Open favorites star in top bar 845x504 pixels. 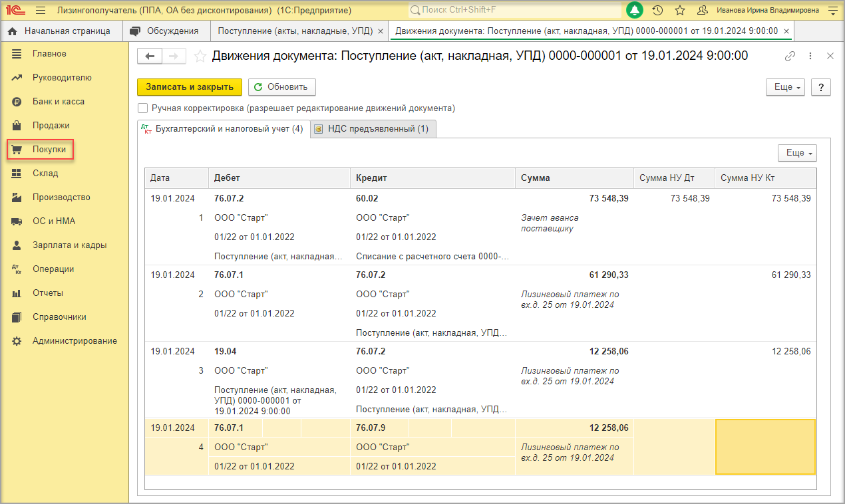point(679,10)
